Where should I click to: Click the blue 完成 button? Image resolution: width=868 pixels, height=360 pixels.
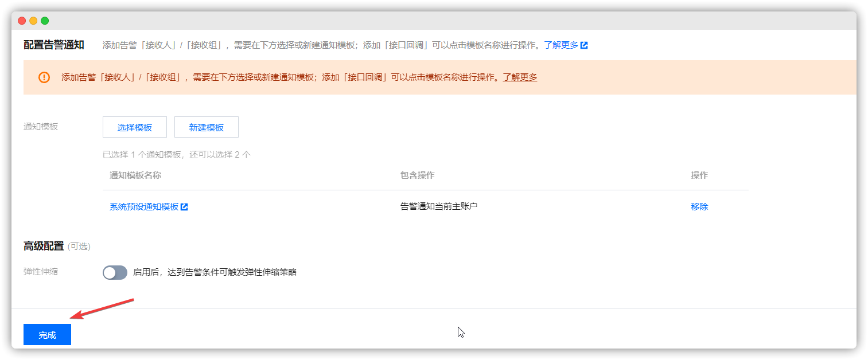[47, 334]
